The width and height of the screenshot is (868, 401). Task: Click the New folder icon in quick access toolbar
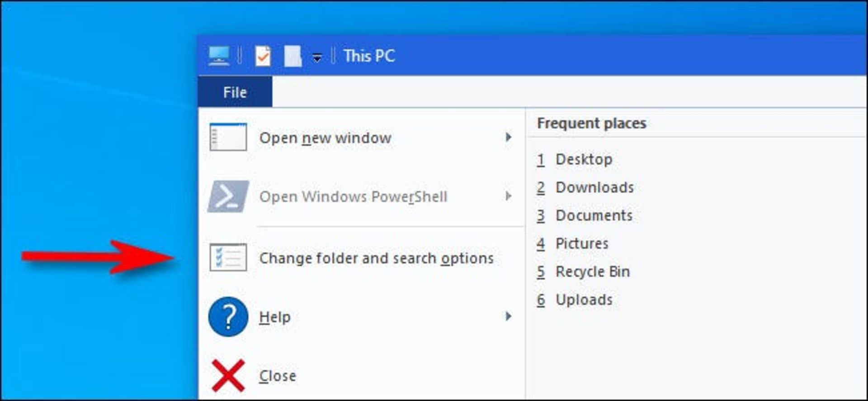(293, 56)
